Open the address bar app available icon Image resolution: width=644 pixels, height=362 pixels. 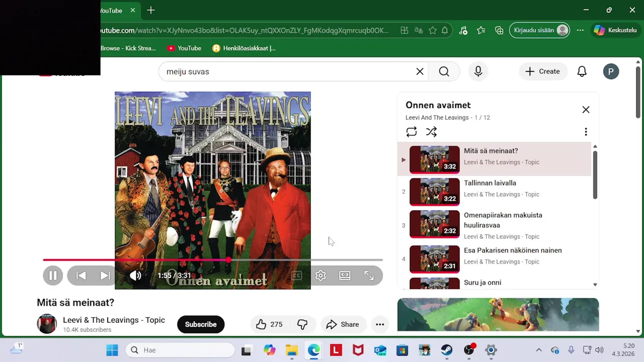click(404, 30)
